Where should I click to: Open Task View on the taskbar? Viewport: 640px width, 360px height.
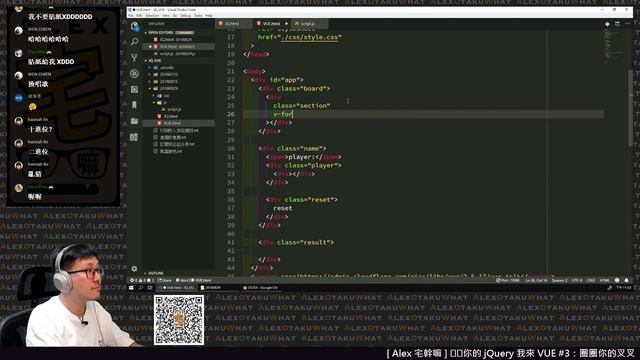pos(150,288)
